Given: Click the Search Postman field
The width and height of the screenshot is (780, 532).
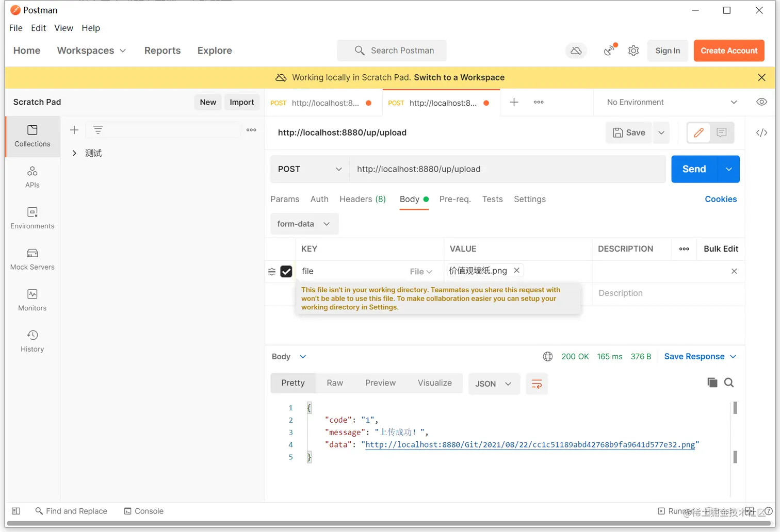Looking at the screenshot, I should tap(392, 51).
